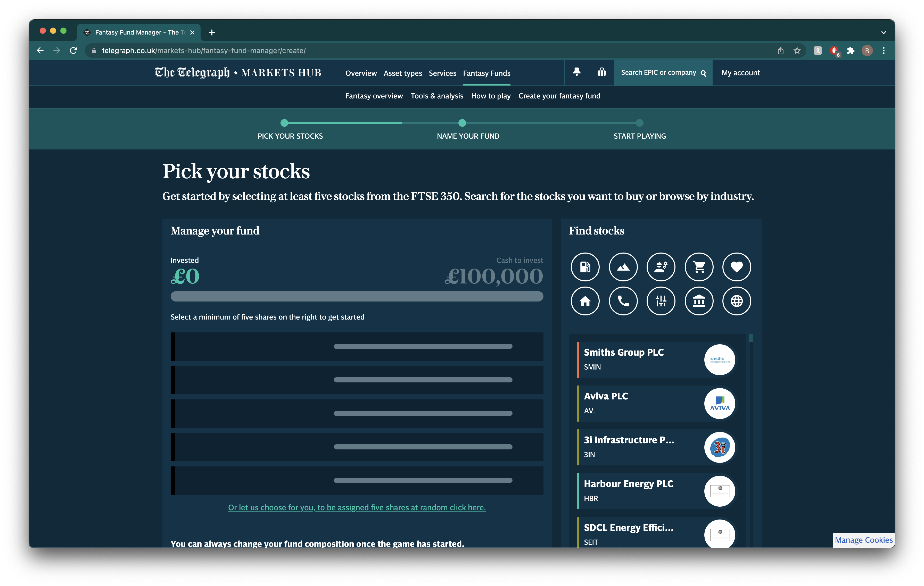
Task: Click the browser back arrow
Action: pyautogui.click(x=40, y=51)
